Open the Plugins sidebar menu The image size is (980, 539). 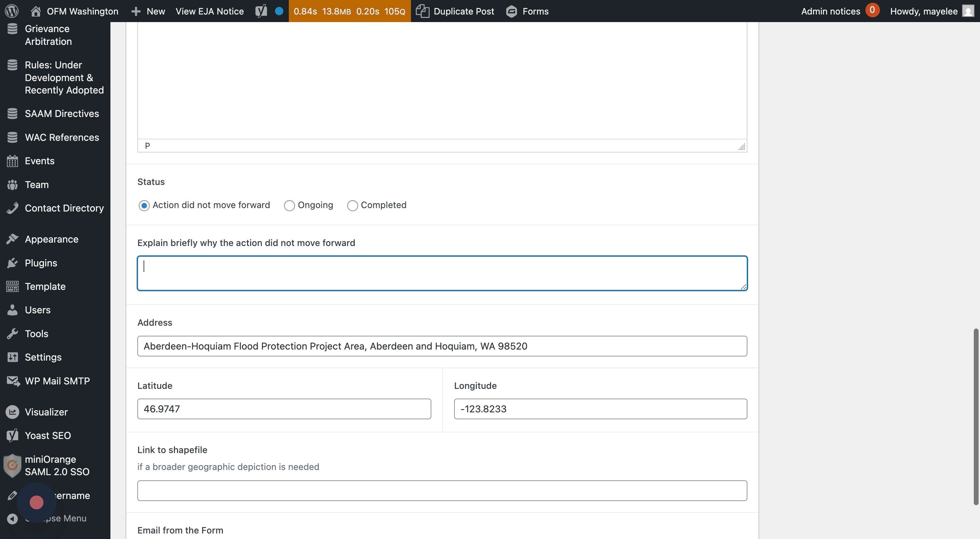[x=41, y=263]
